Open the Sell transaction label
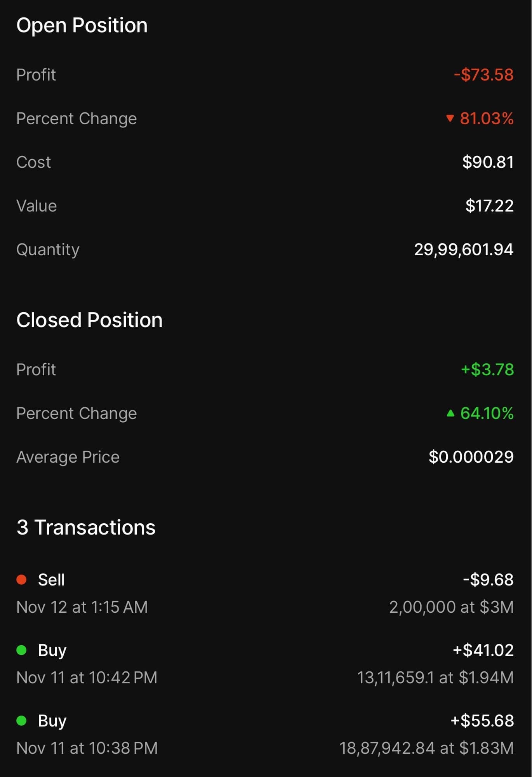 pos(51,580)
